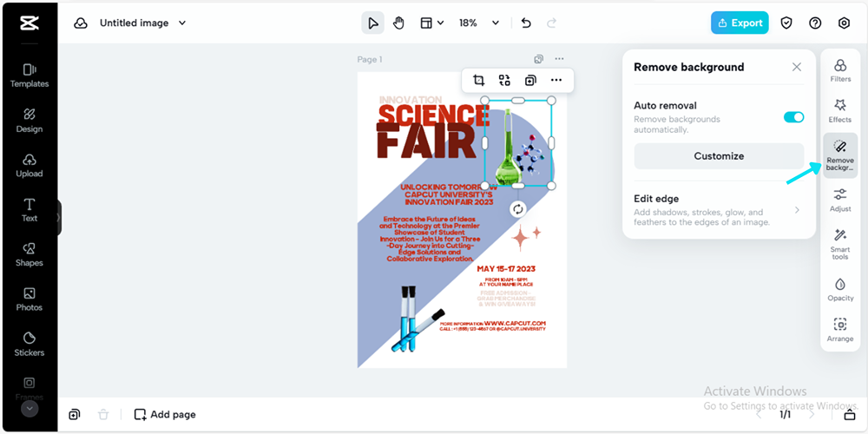Select the pointer selection tool
Image resolution: width=868 pixels, height=434 pixels.
pyautogui.click(x=372, y=23)
